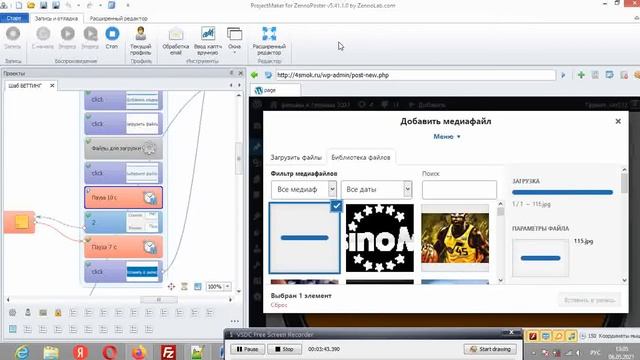The width and height of the screenshot is (640, 360).
Task: Switch to the Старт ribbon tab
Action: click(14, 18)
